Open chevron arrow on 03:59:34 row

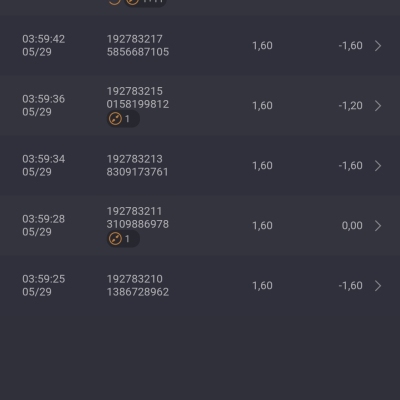[x=378, y=166]
